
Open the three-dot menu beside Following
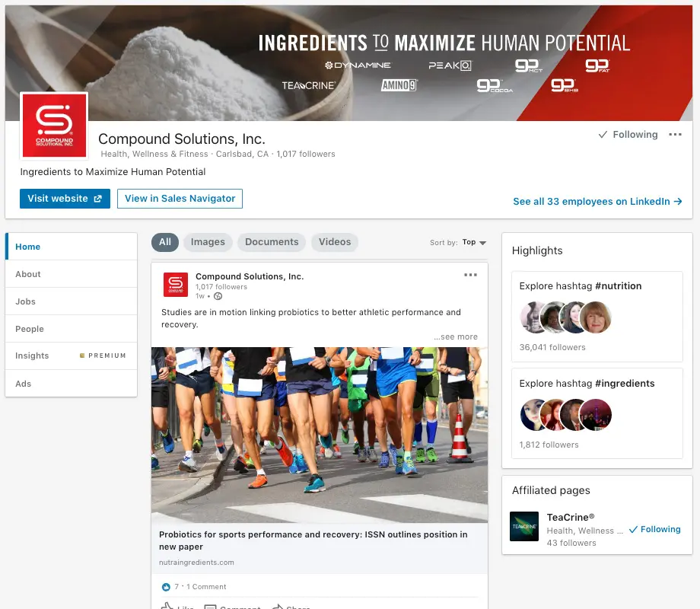pos(675,135)
